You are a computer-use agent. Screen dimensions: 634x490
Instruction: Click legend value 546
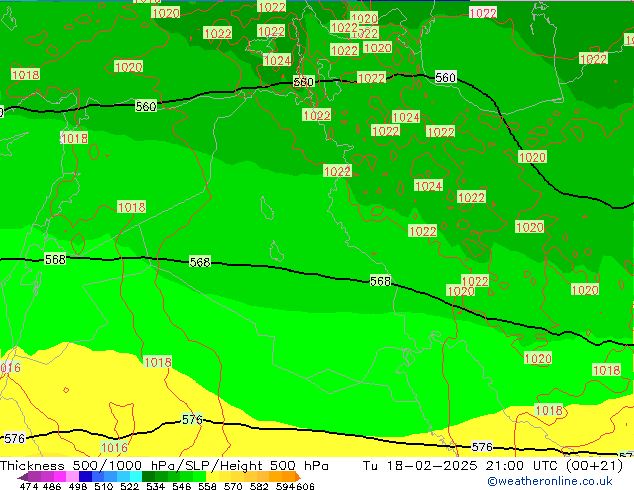[x=181, y=486]
